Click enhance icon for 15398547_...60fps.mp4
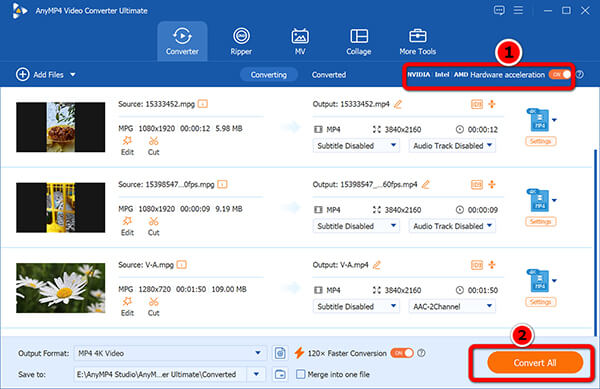 pyautogui.click(x=492, y=184)
